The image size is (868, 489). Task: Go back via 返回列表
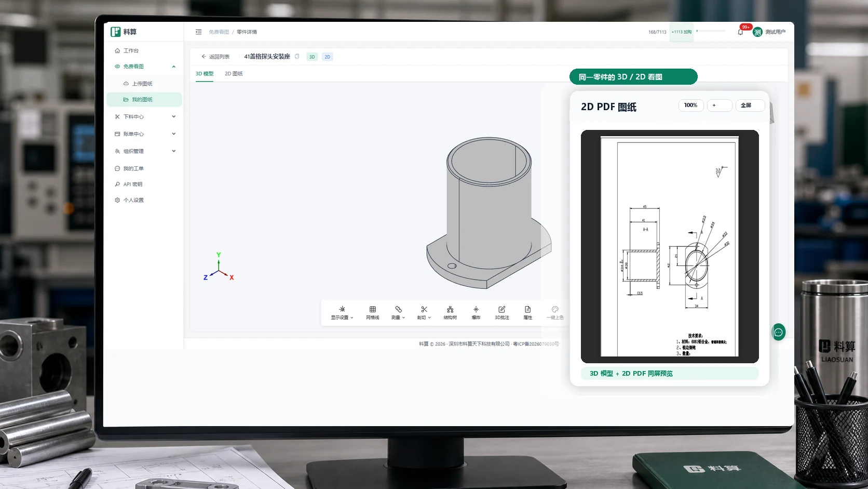tap(215, 57)
